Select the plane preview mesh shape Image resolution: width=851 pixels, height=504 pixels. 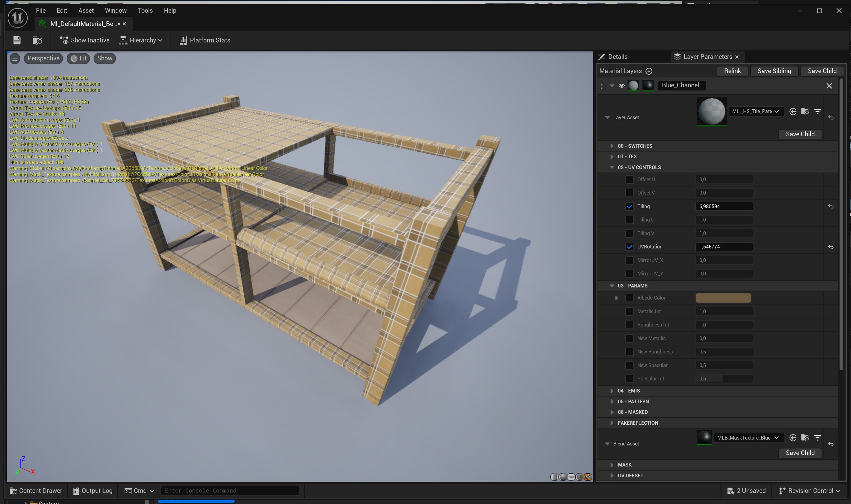(571, 477)
